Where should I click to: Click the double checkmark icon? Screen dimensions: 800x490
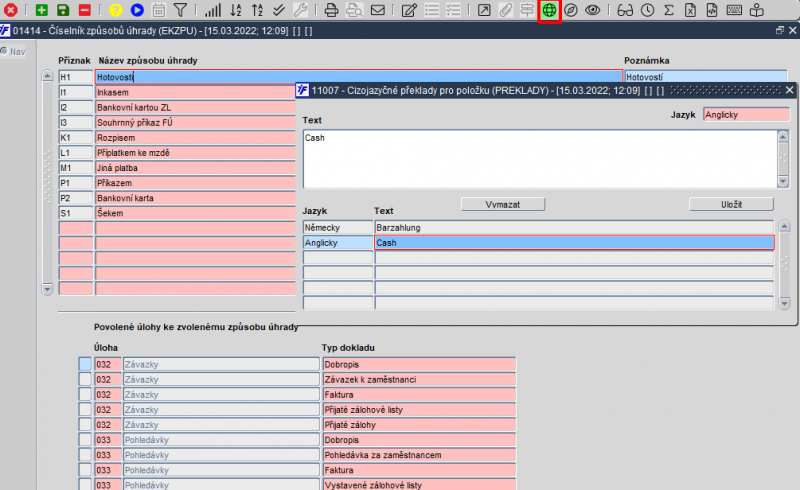pos(279,10)
